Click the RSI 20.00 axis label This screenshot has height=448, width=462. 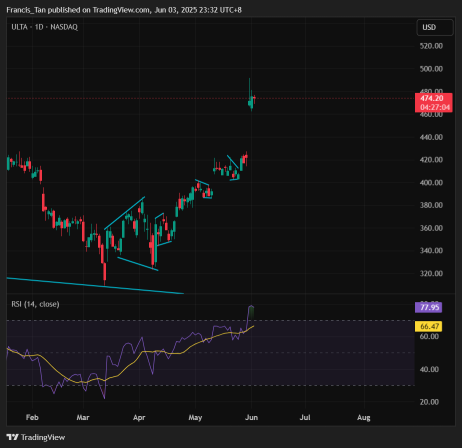coord(429,402)
